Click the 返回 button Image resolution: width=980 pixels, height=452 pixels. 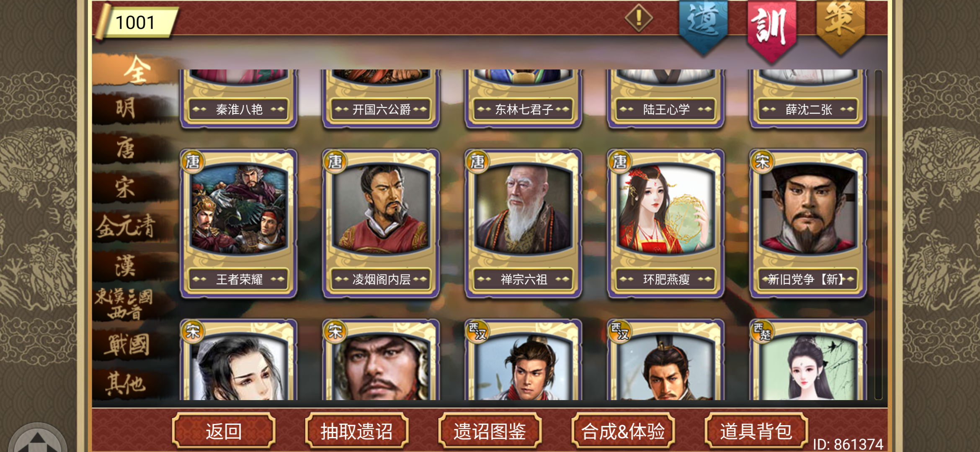tap(224, 431)
